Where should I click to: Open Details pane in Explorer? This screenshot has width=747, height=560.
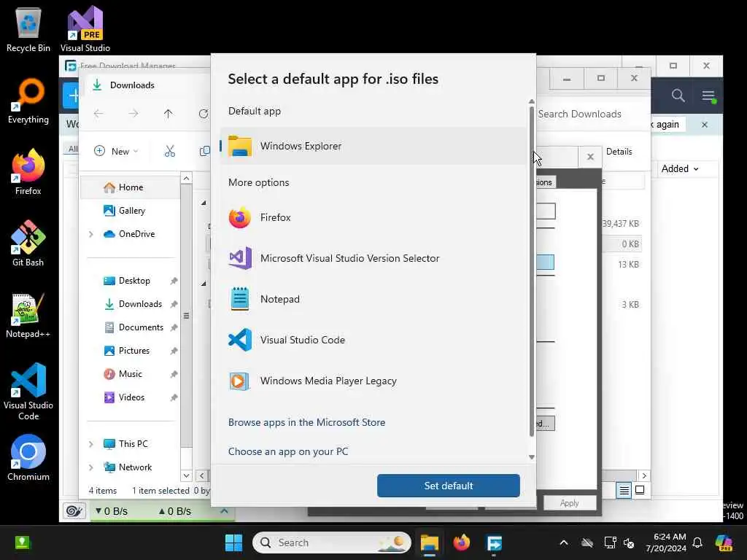pyautogui.click(x=619, y=152)
